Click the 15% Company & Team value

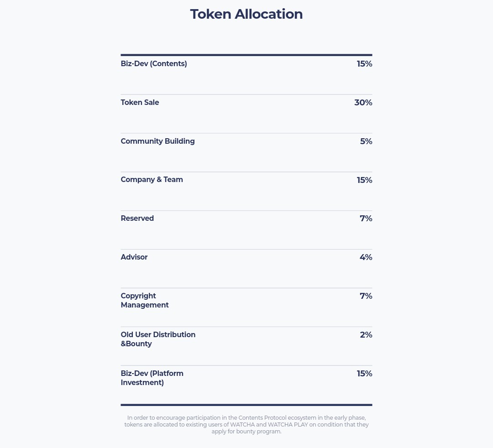pos(364,180)
